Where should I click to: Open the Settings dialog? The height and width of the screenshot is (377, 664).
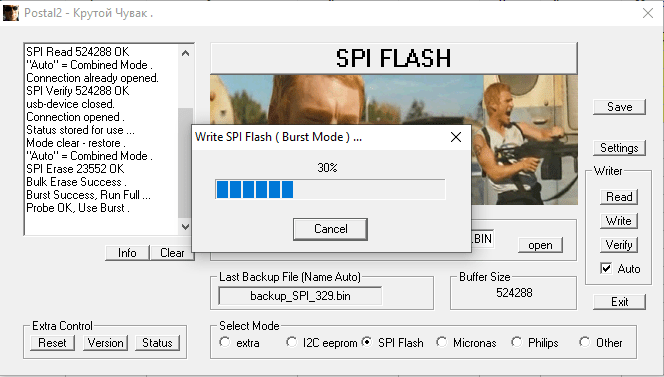[620, 148]
